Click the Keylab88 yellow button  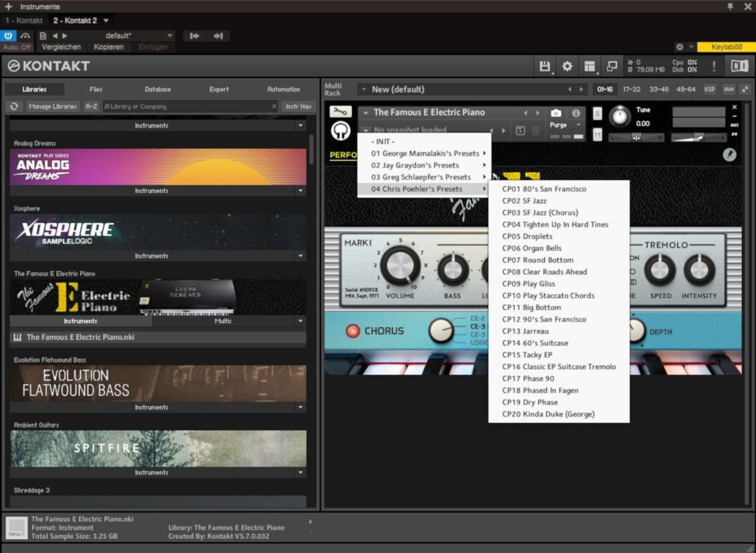[x=726, y=47]
